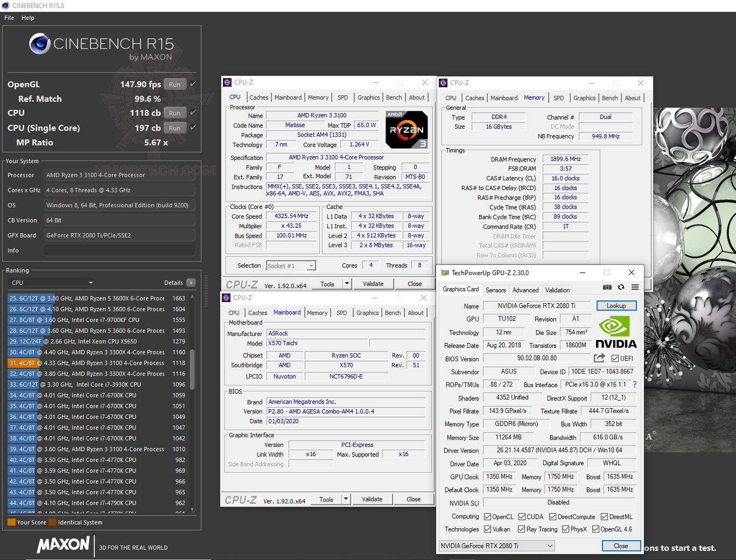This screenshot has height=560, width=736.
Task: Click scroll up arrow in ranking list
Action: coord(192,297)
